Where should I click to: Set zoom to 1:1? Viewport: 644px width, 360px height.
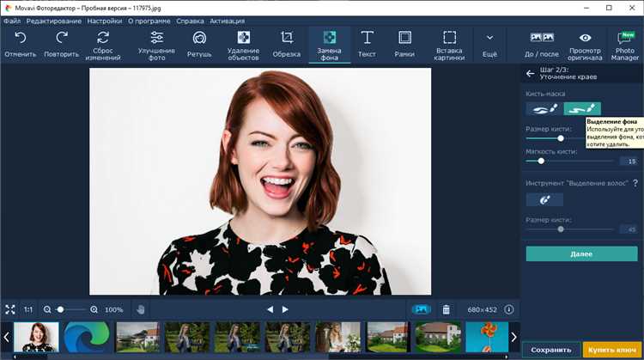point(28,309)
